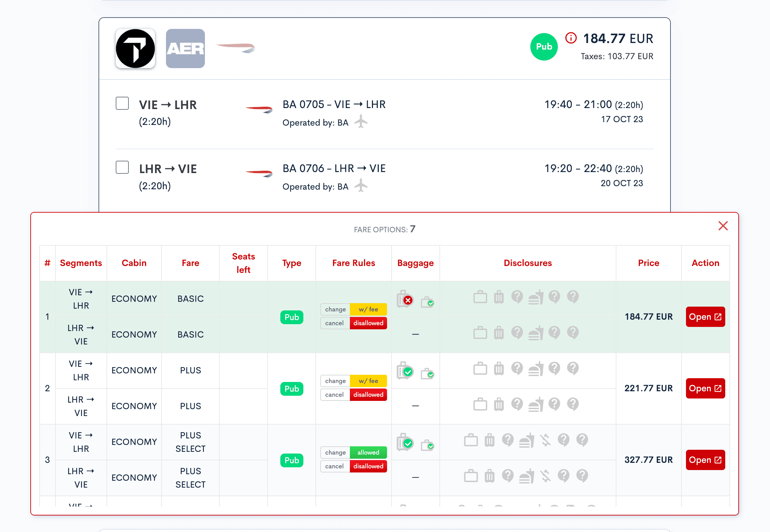Open the 327.77 EUR PLUS SELECT fare

(x=705, y=460)
